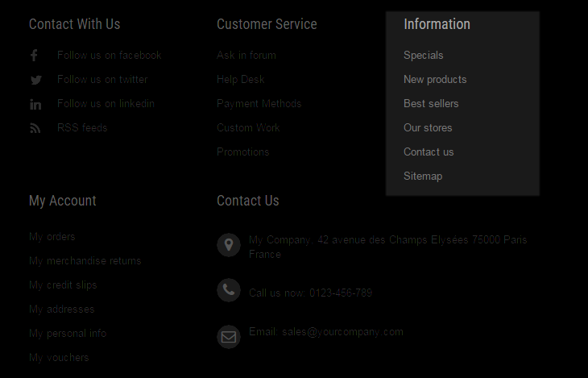Click the sales@yourcompany.com email link

click(343, 332)
